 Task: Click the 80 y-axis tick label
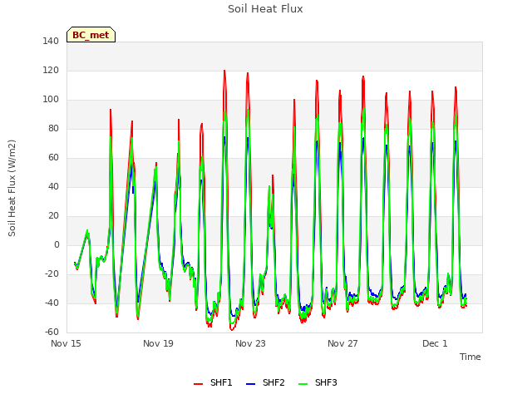[53, 128]
